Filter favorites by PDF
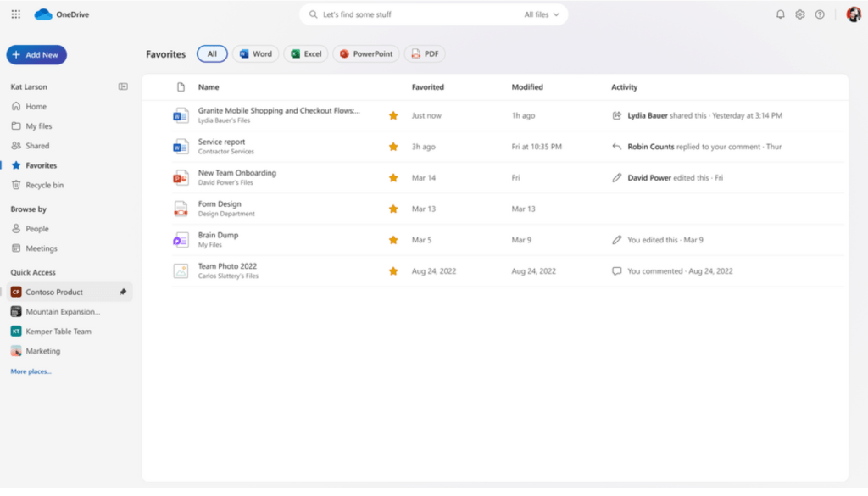Image resolution: width=868 pixels, height=496 pixels. coord(426,53)
